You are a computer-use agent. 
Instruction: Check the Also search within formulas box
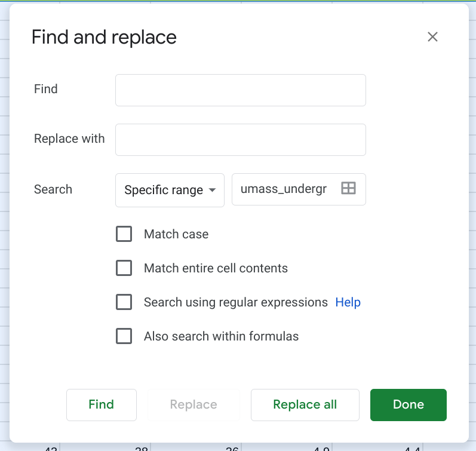click(x=124, y=336)
